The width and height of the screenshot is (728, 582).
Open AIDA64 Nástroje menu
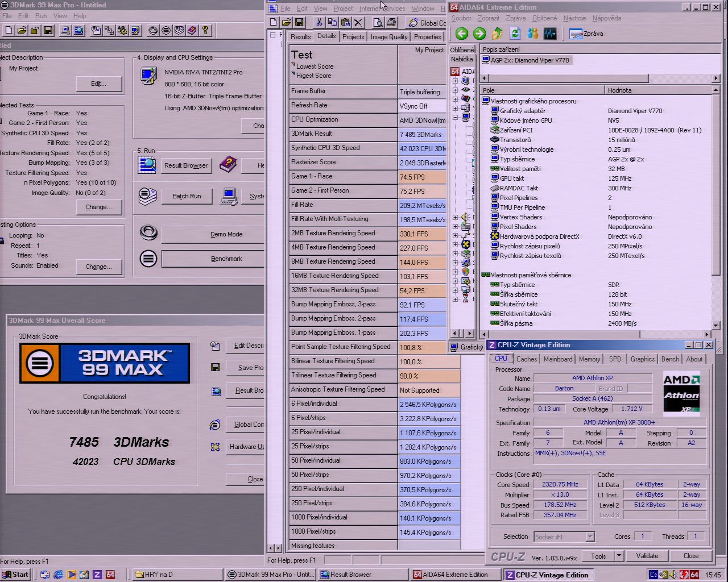pos(574,18)
